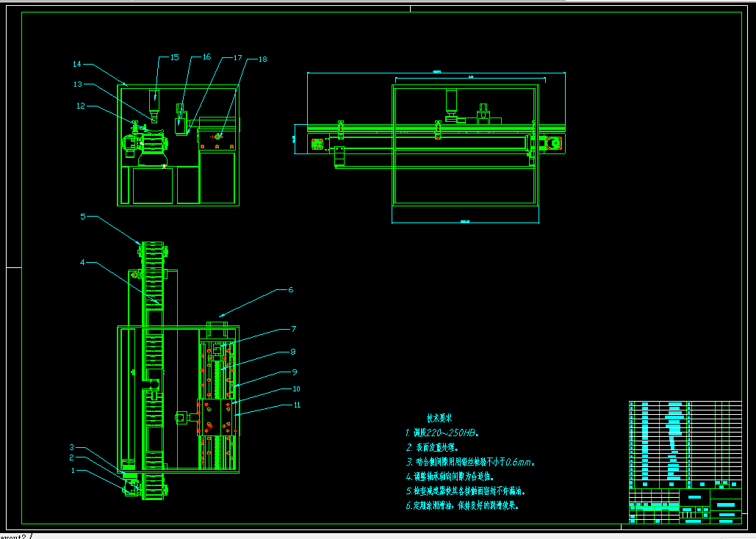This screenshot has width=756, height=539.
Task: Select part callout number 15
Action: tap(175, 57)
